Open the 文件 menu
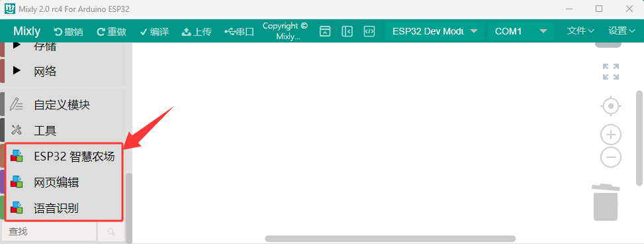This screenshot has width=644, height=244. (580, 31)
